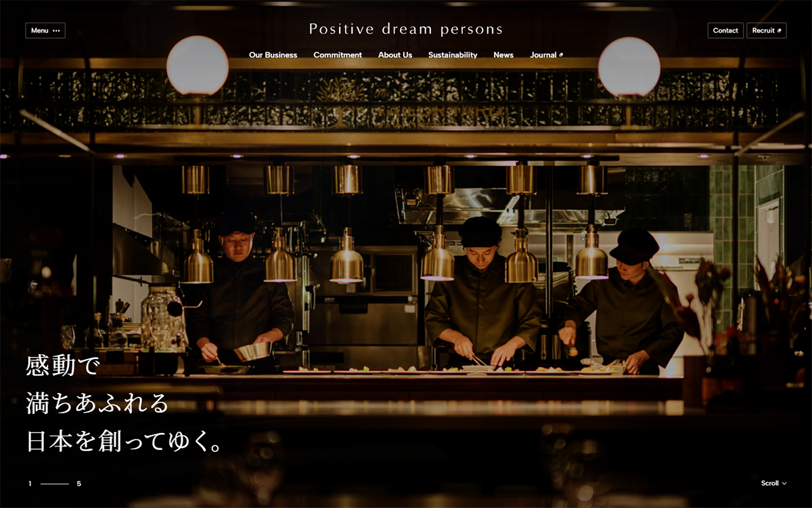The height and width of the screenshot is (508, 812).
Task: Click the external link icon beside Journal
Action: pyautogui.click(x=561, y=55)
